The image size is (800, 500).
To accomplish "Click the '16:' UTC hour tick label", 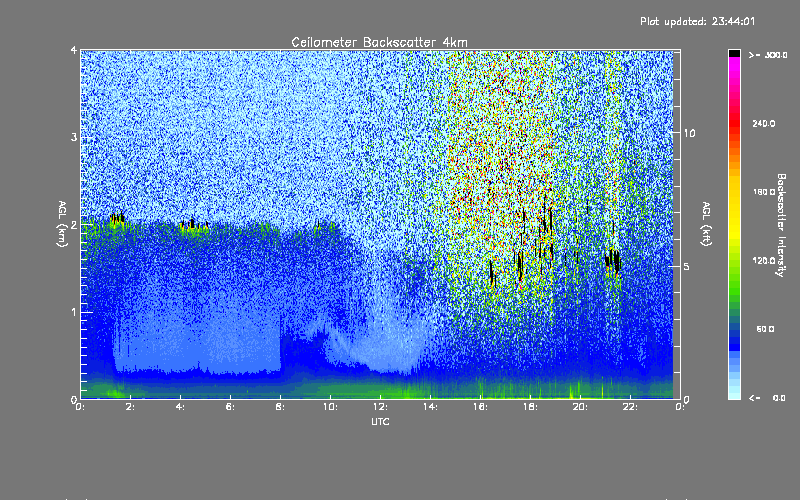I will click(480, 407).
